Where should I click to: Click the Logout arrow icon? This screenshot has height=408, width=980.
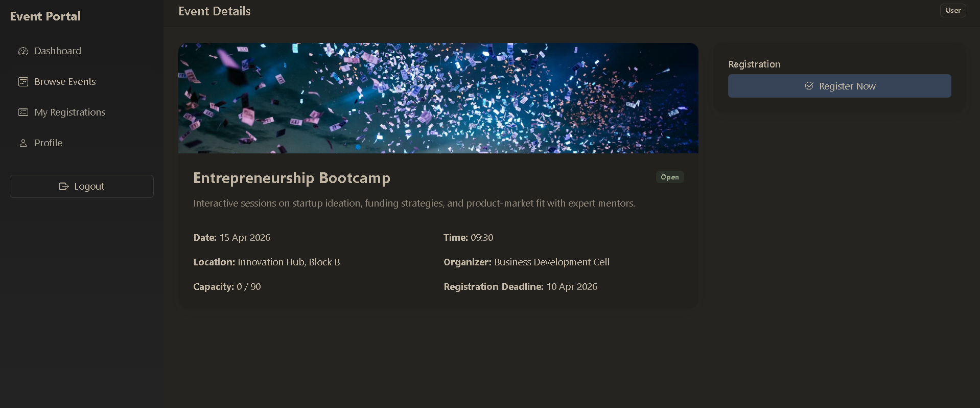(64, 187)
